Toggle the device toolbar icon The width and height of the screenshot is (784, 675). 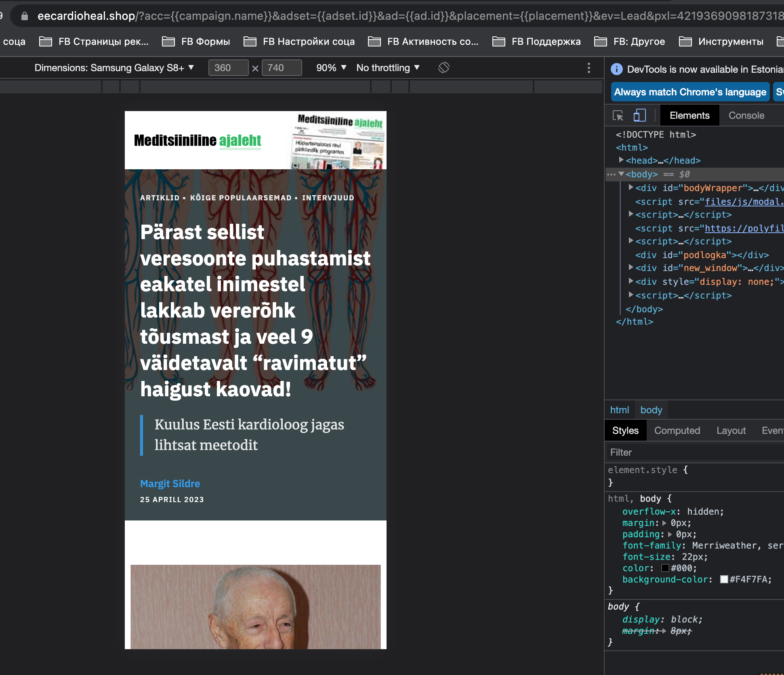[x=640, y=116]
